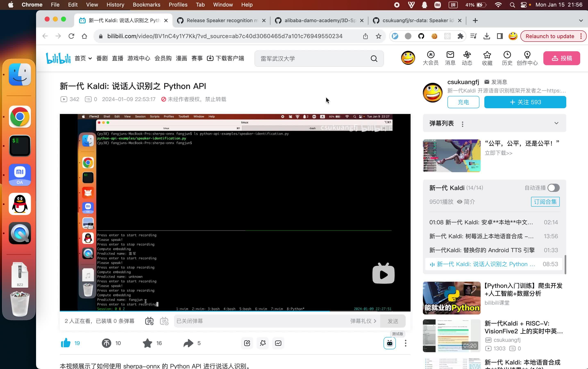Viewport: 588px width, 369px height.
Task: Open Chrome extensions puzzle icon
Action: pos(460,36)
